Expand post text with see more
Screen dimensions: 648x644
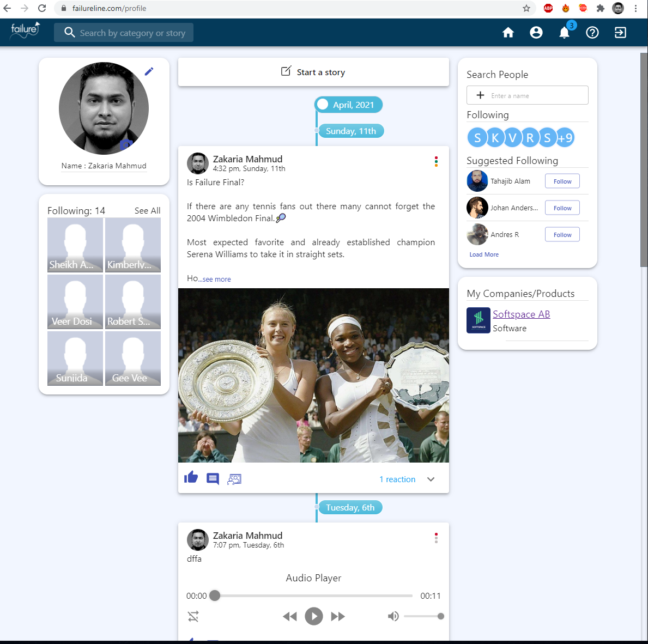(216, 280)
